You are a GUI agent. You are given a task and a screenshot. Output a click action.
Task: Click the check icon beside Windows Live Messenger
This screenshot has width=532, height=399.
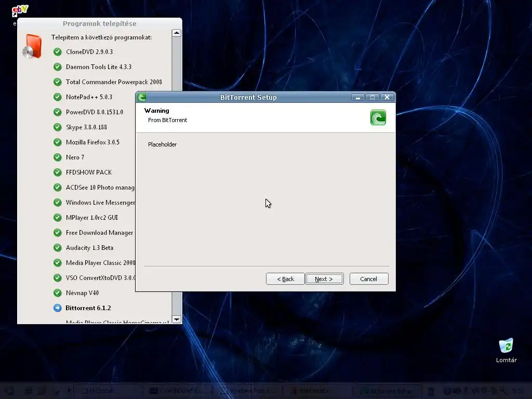pyautogui.click(x=58, y=202)
